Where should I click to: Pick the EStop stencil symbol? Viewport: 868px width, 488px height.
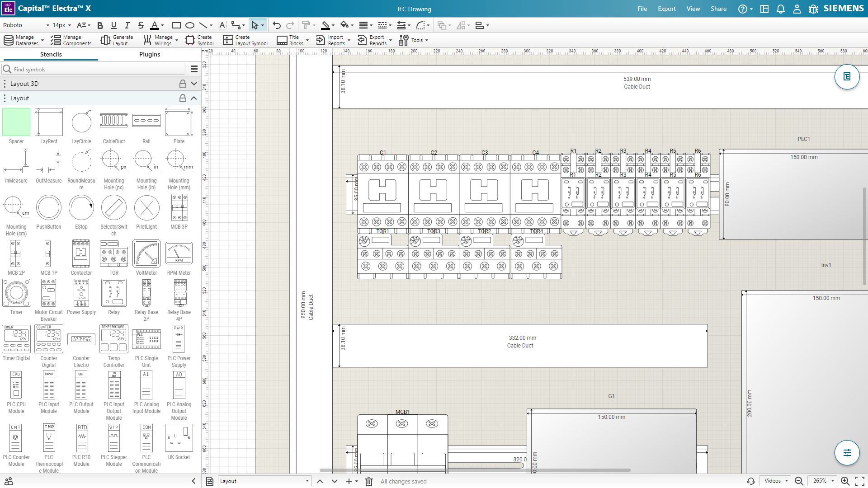point(81,208)
